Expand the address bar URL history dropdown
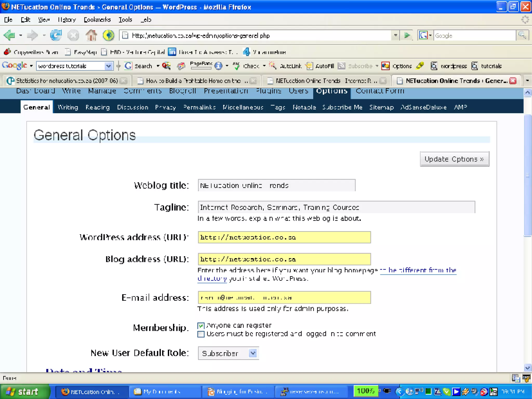This screenshot has width=532, height=399. tap(395, 35)
